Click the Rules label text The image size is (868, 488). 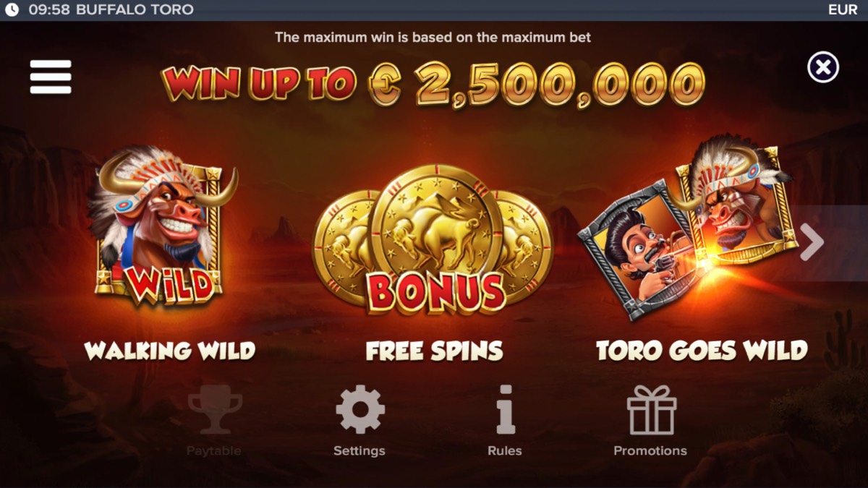click(505, 450)
